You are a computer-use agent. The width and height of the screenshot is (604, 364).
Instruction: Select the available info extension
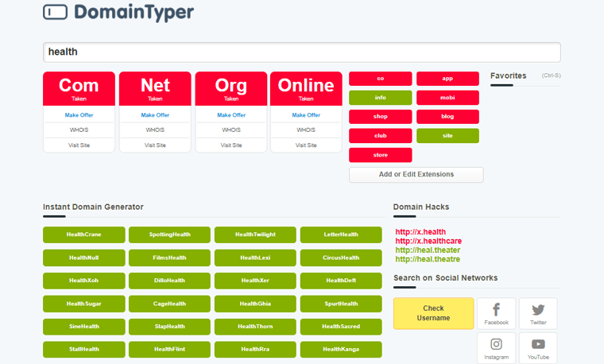point(380,98)
